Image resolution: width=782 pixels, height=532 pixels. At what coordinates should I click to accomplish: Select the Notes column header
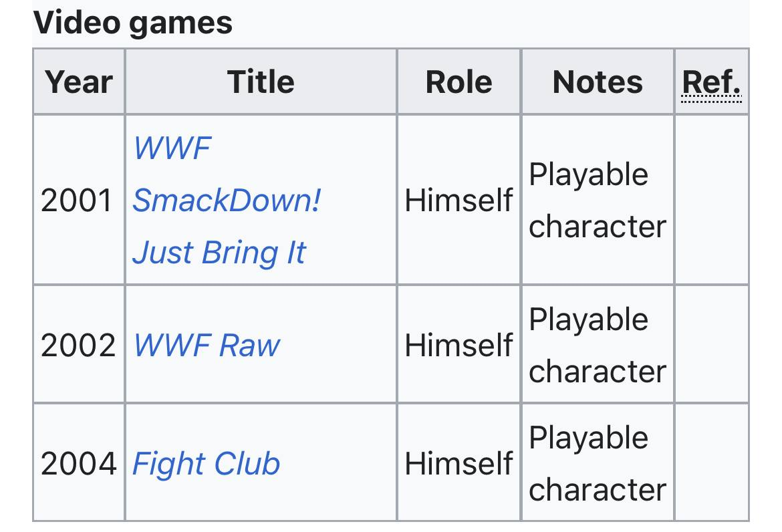(x=598, y=82)
